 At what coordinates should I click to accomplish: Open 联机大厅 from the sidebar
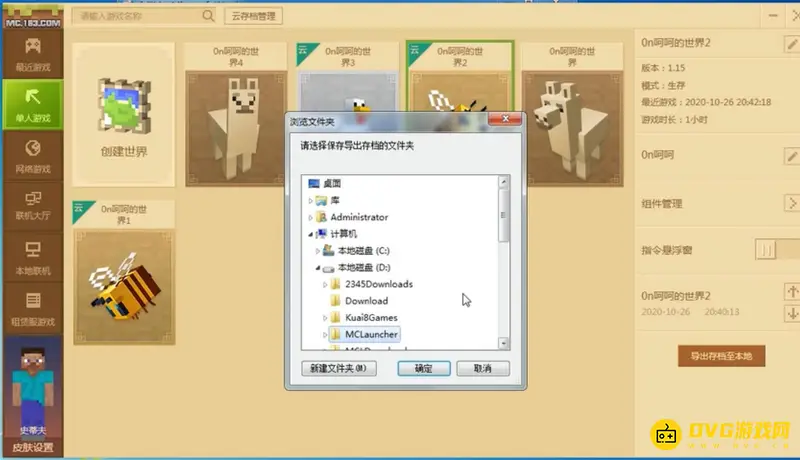point(32,206)
